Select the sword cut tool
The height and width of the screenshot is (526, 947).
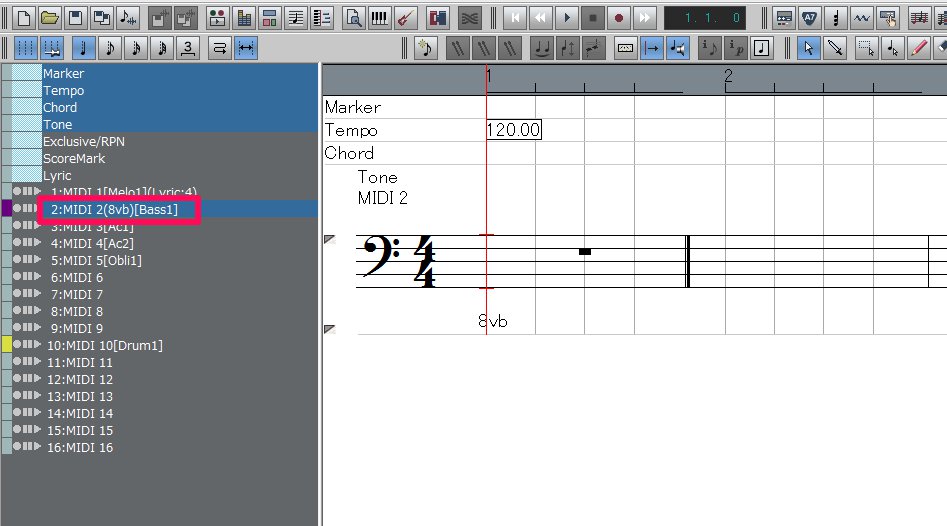click(835, 48)
